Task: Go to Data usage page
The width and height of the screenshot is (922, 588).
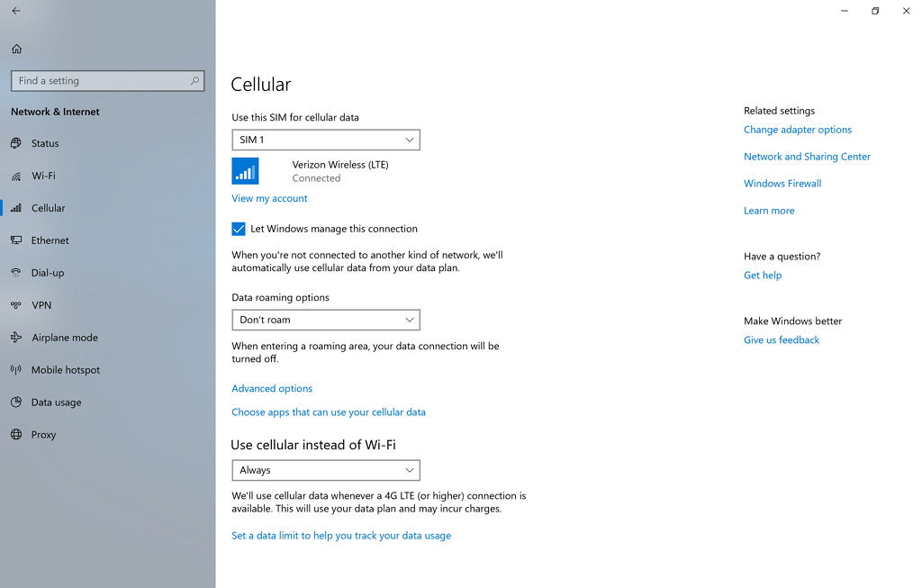Action: [108, 403]
